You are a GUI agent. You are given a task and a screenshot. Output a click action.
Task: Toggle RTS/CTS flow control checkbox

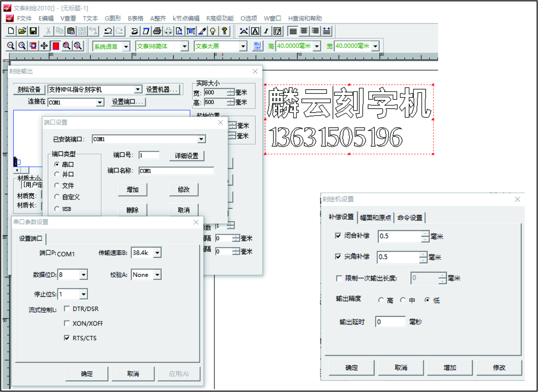pos(67,338)
